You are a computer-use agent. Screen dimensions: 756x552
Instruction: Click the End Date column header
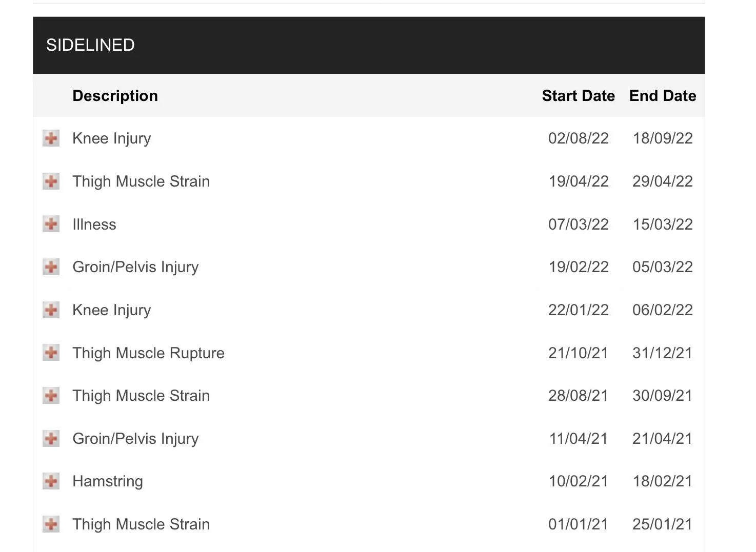coord(662,96)
